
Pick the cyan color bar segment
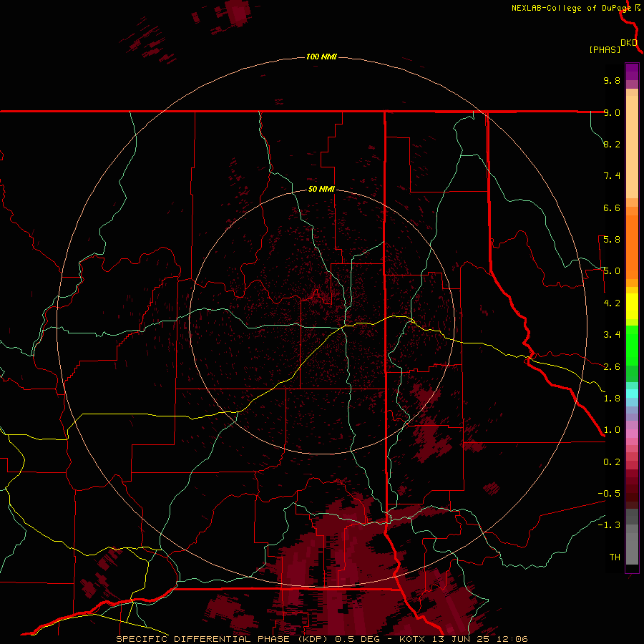[632, 394]
